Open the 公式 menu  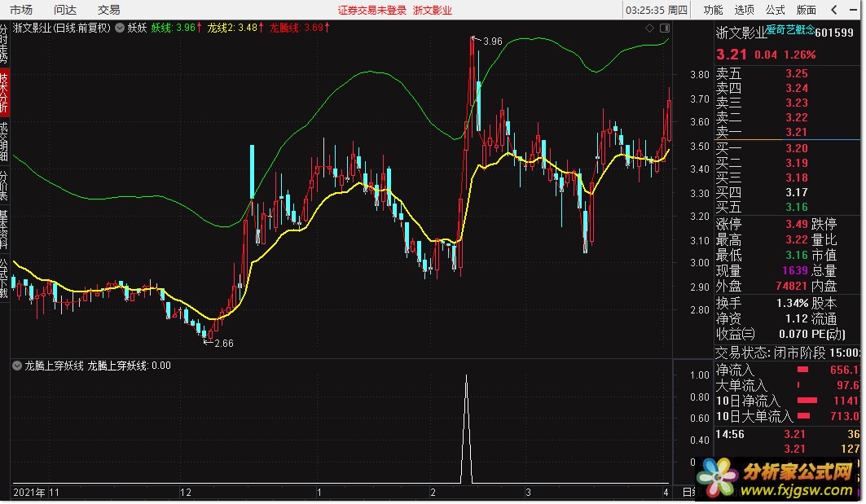(775, 10)
